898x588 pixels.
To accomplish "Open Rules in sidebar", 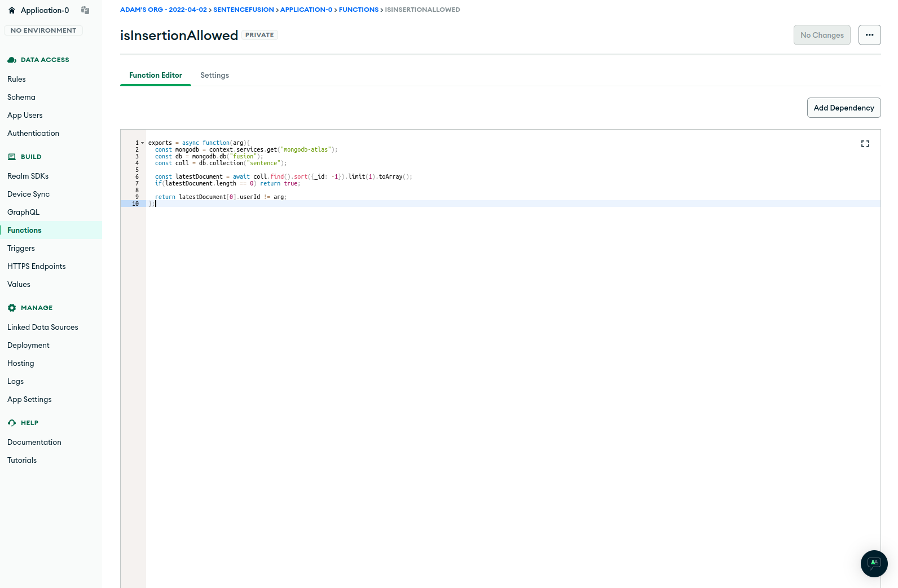I will click(x=16, y=79).
